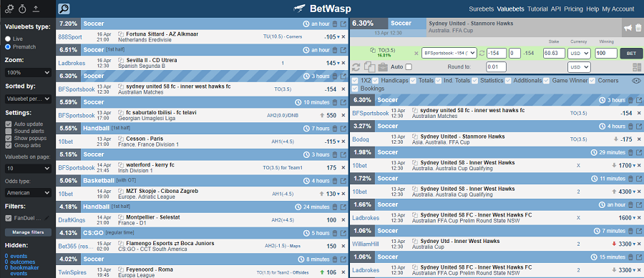This screenshot has height=278, width=644.
Task: Click the grid calculator icon below BET
Action: click(x=637, y=68)
